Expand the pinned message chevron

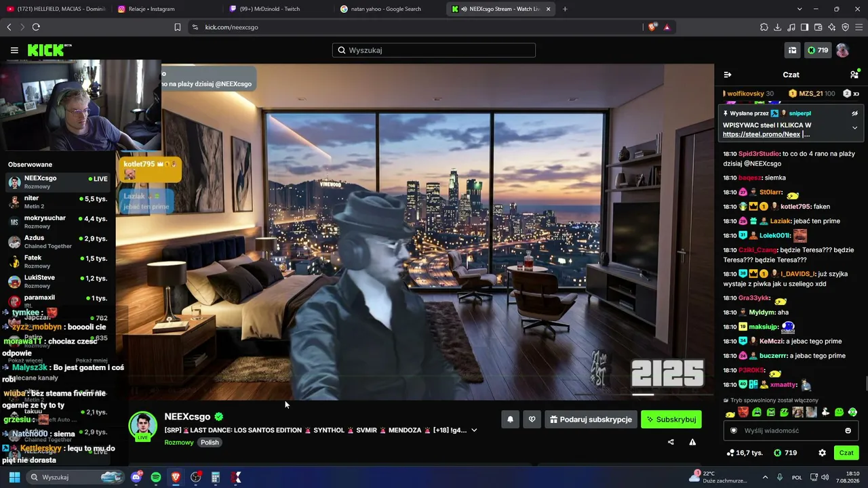[854, 128]
